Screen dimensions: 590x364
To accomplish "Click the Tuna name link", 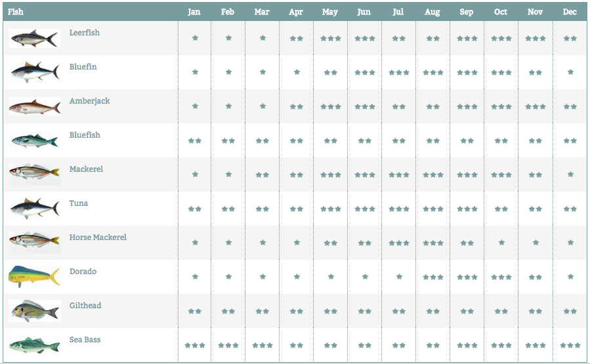I will pyautogui.click(x=79, y=203).
